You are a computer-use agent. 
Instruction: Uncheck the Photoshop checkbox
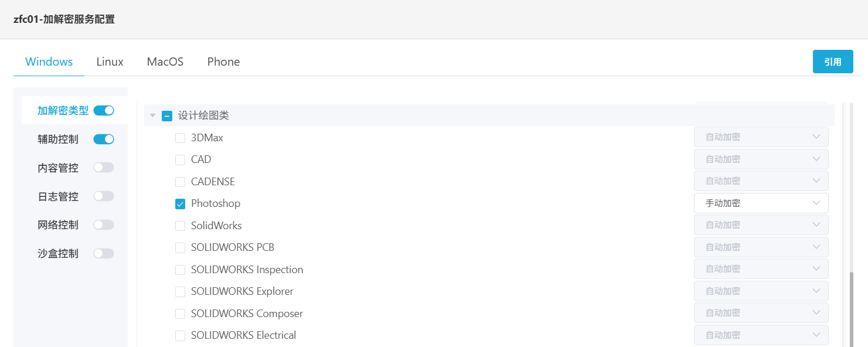click(x=181, y=204)
